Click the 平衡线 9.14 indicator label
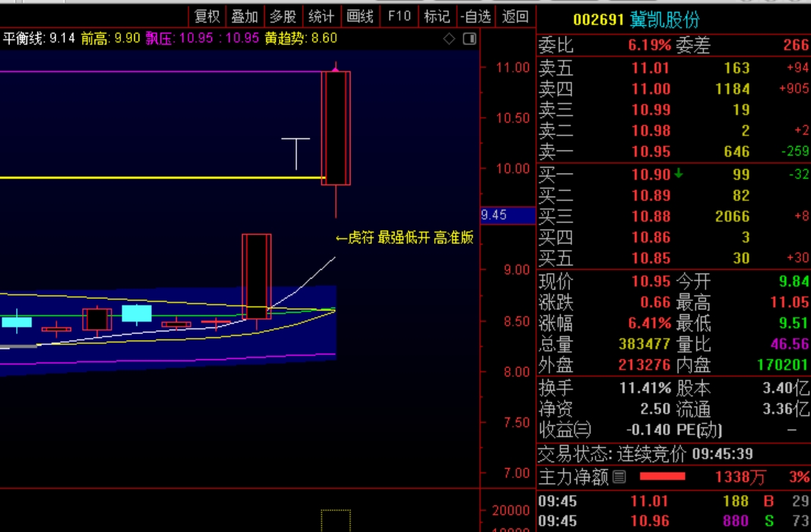The image size is (811, 532). point(39,38)
